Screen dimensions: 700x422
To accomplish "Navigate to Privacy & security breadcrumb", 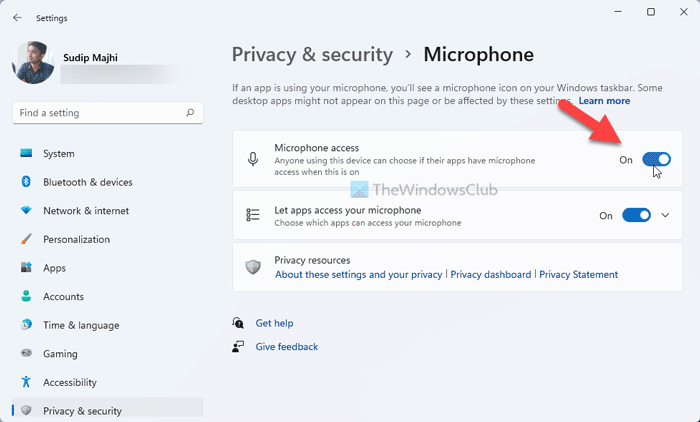I will [311, 54].
